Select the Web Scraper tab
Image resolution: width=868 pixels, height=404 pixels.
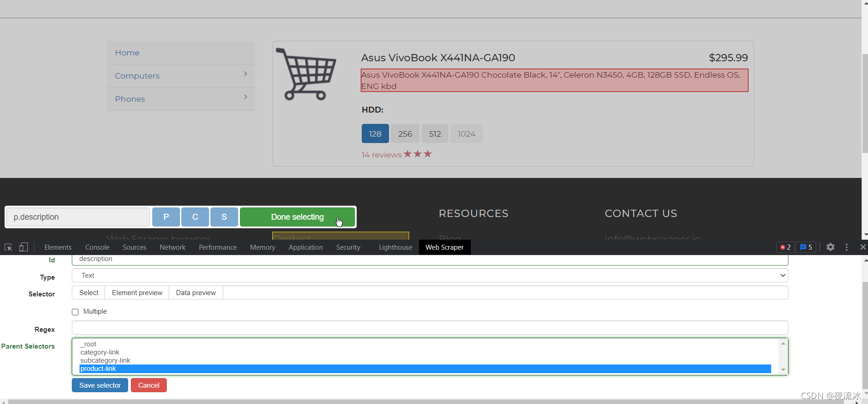pyautogui.click(x=444, y=247)
